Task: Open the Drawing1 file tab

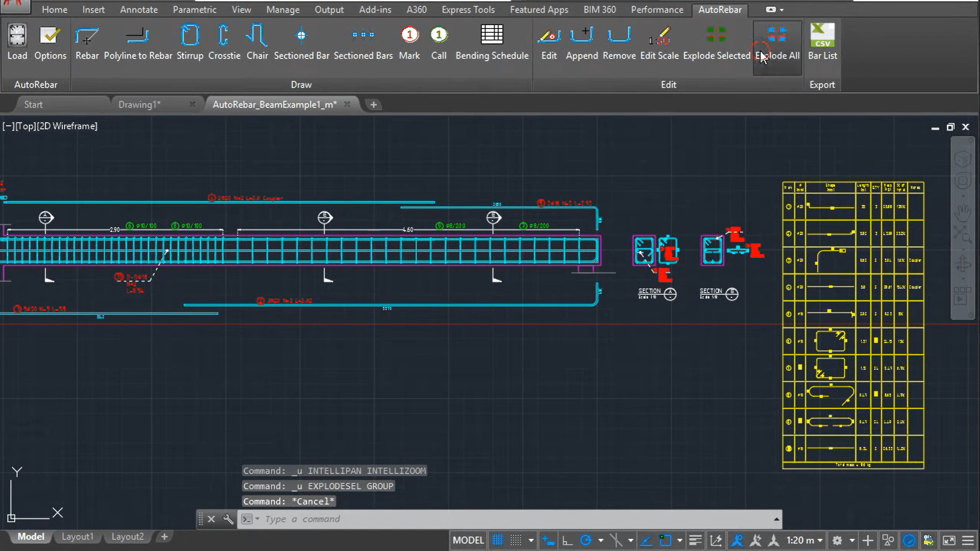Action: 140,105
